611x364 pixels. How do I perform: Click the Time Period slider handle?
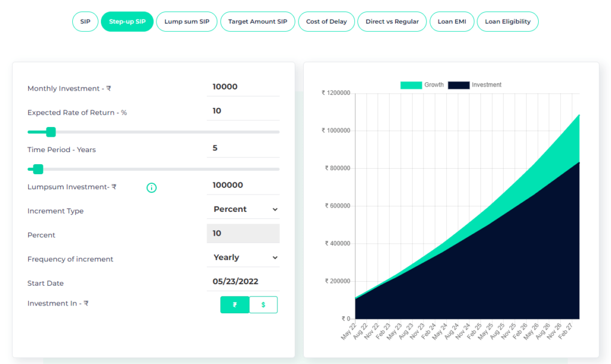pyautogui.click(x=38, y=169)
